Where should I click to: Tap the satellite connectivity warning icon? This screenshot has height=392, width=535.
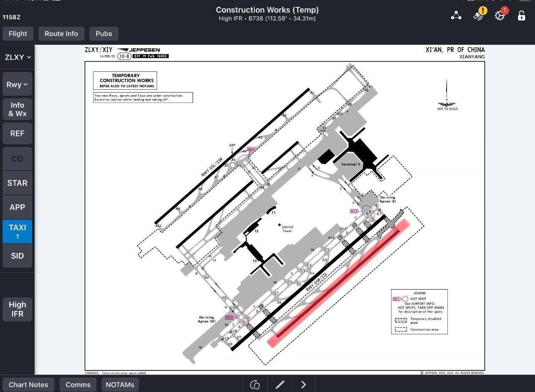coord(479,15)
